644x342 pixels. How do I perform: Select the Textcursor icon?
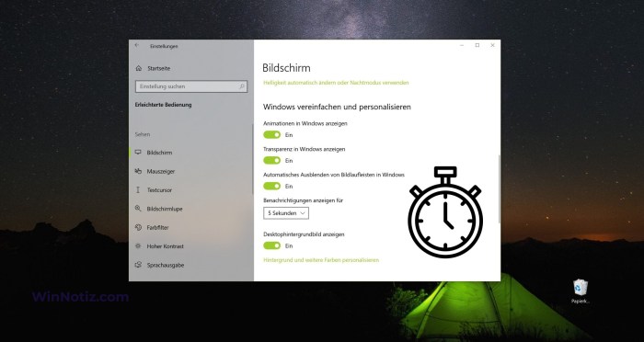point(138,190)
